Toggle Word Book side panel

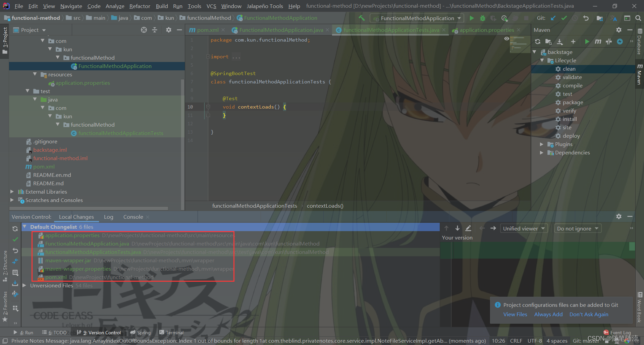pyautogui.click(x=640, y=307)
